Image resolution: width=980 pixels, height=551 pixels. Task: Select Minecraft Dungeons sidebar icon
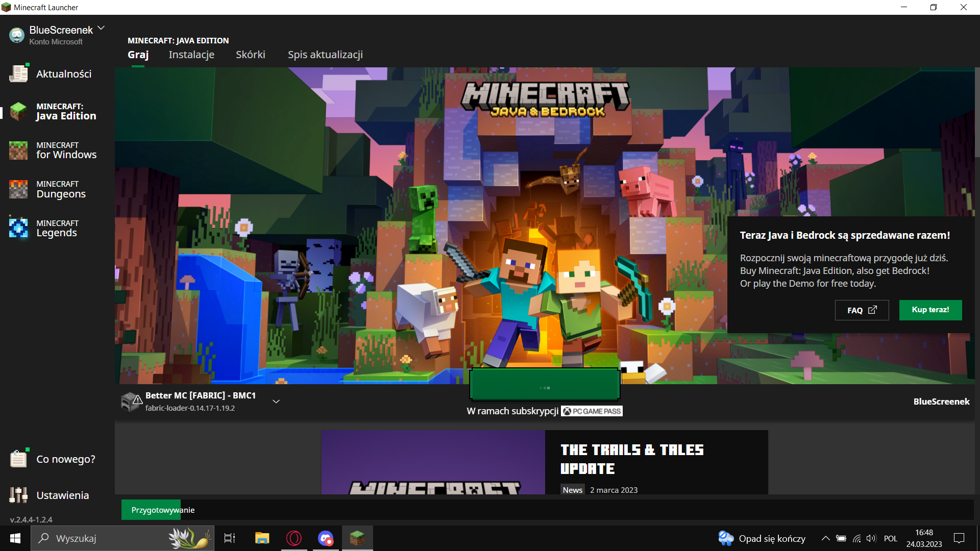18,189
